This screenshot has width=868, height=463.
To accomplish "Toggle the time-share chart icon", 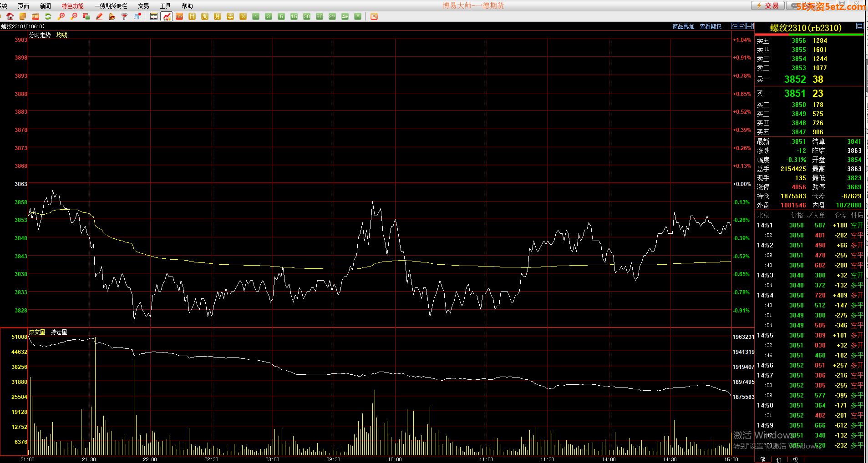I will click(x=167, y=16).
